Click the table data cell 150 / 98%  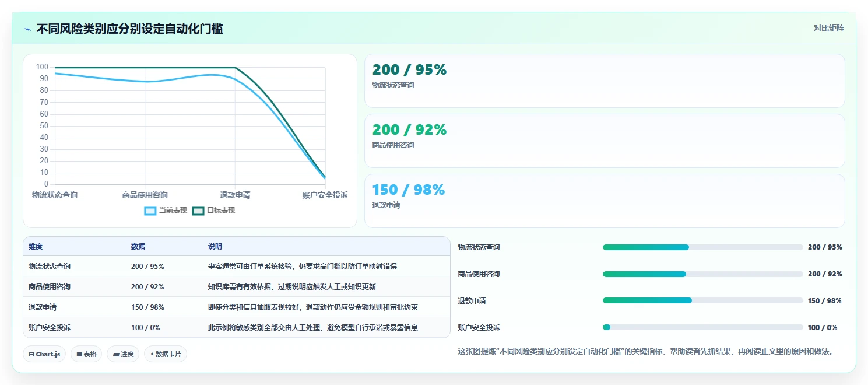pos(147,307)
